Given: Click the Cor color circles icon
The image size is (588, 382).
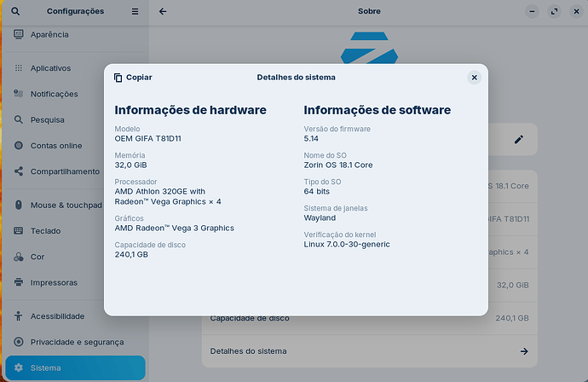Looking at the screenshot, I should [19, 257].
